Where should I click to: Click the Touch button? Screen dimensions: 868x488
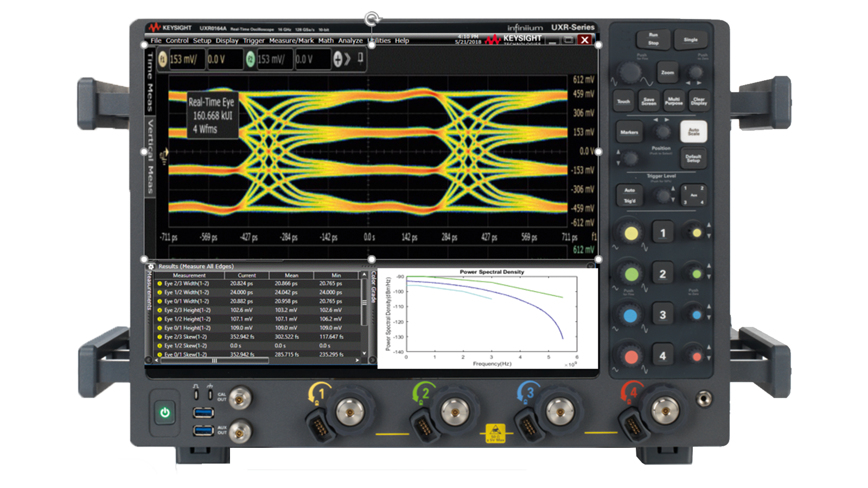click(624, 101)
